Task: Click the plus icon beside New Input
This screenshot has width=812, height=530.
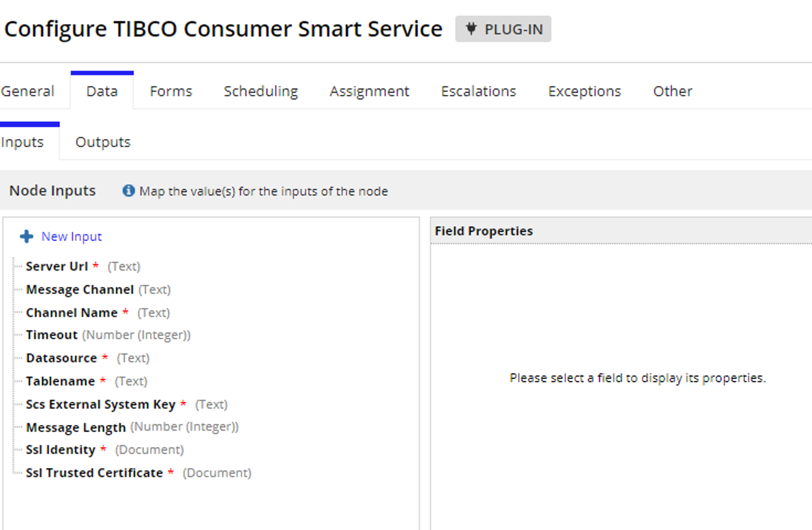Action: [x=27, y=236]
